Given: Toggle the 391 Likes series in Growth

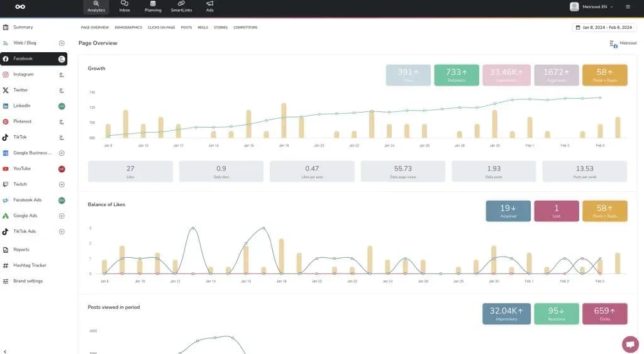Looking at the screenshot, I should point(408,75).
